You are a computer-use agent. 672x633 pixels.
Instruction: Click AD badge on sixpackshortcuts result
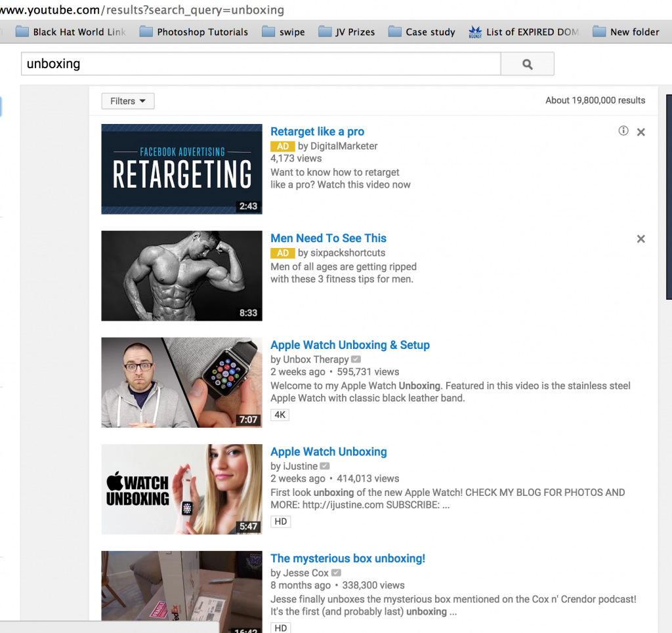point(282,253)
